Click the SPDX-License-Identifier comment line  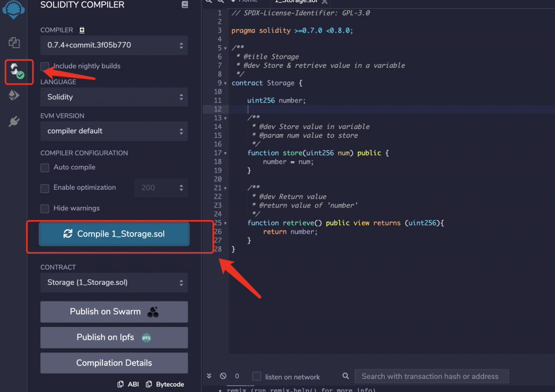click(301, 13)
